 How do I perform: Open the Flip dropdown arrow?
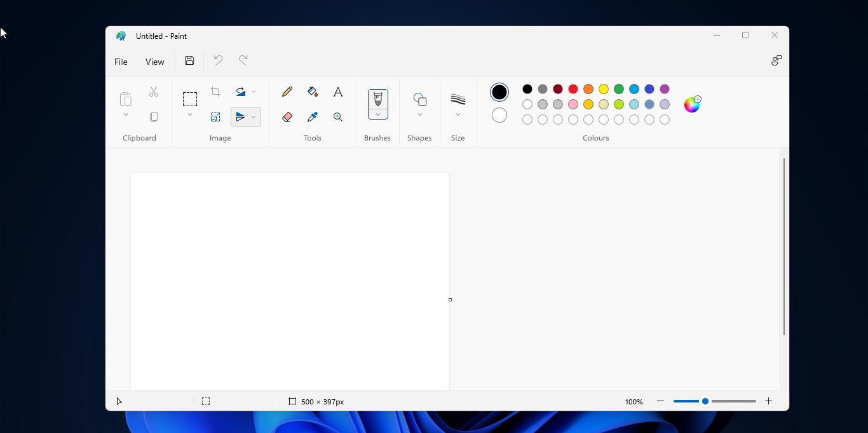pyautogui.click(x=254, y=117)
